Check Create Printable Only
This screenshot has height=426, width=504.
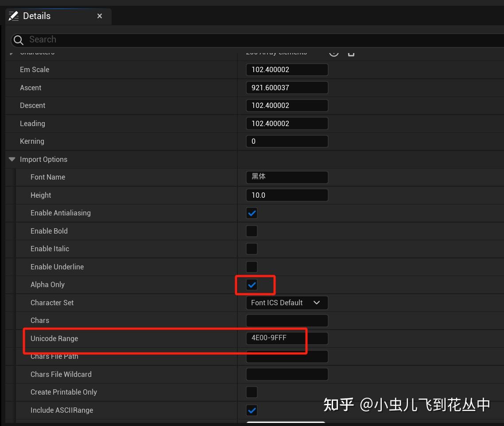[x=252, y=392]
